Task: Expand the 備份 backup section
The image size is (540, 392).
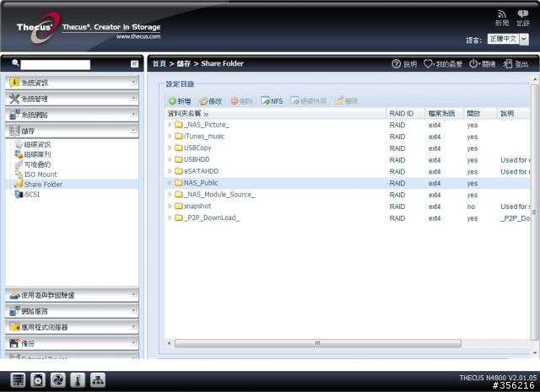Action: (x=72, y=343)
